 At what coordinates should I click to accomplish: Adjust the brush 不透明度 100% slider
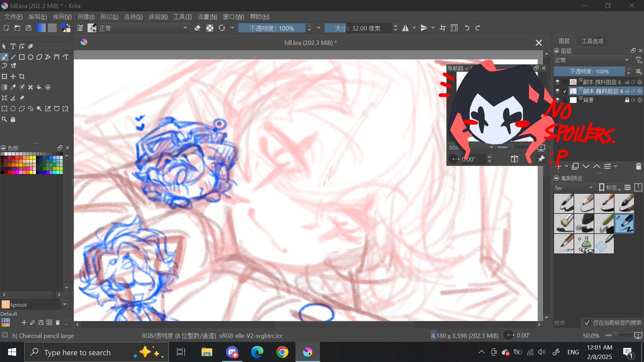[272, 28]
